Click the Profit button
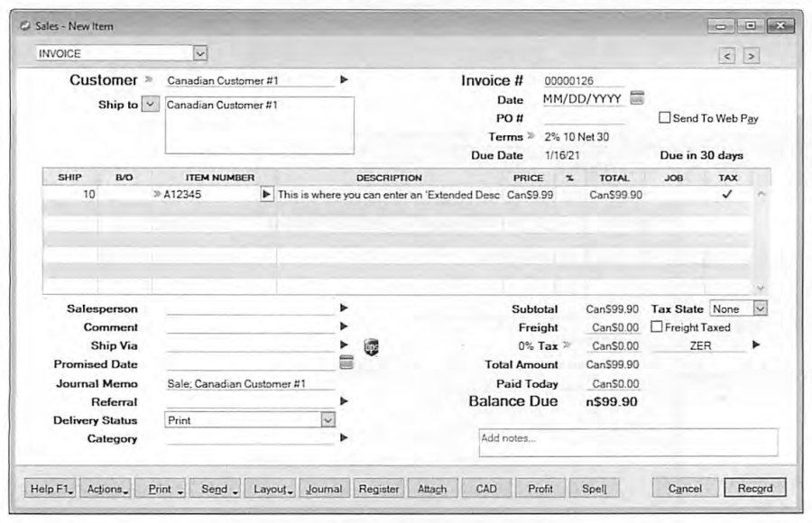 [x=540, y=489]
